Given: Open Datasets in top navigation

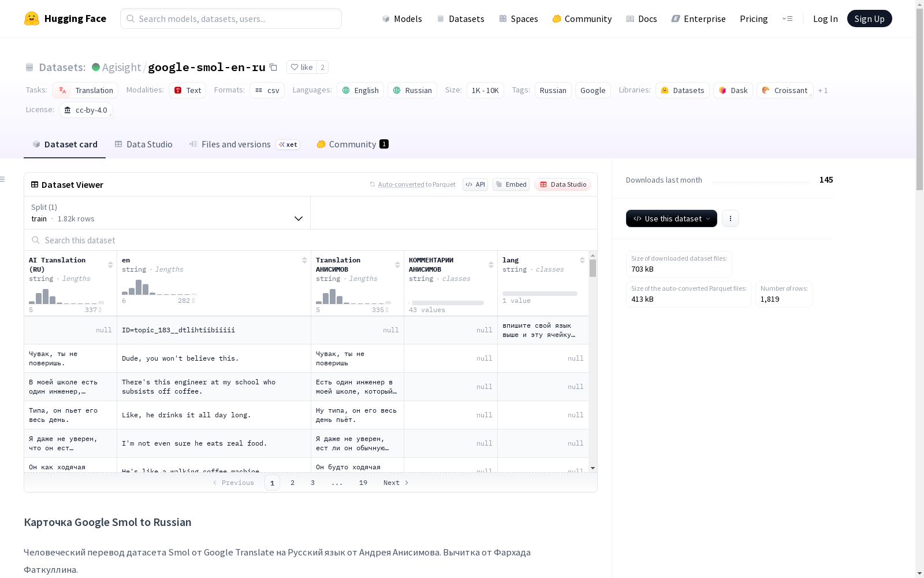Looking at the screenshot, I should click(460, 18).
